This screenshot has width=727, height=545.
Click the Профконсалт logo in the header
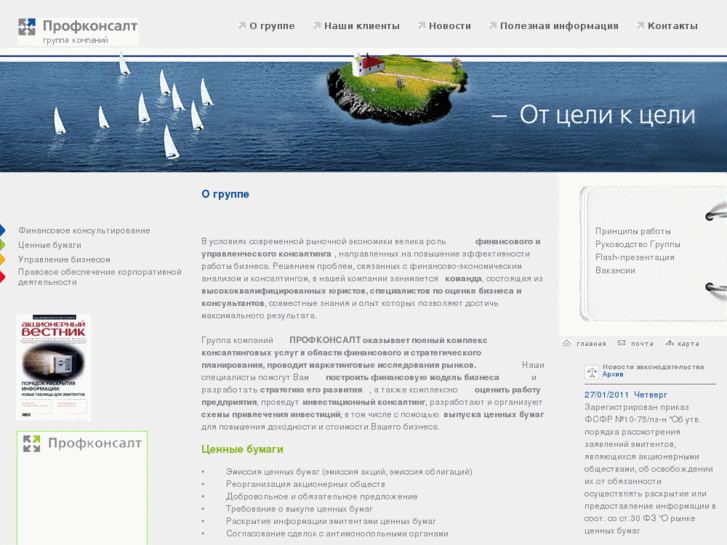tap(78, 30)
